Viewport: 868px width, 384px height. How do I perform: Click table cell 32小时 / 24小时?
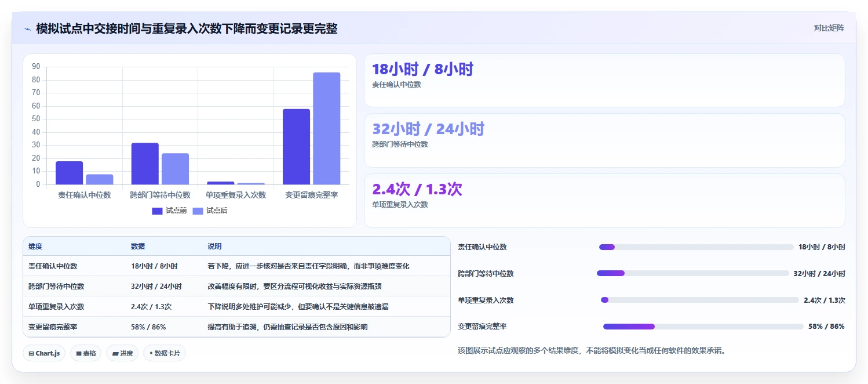(x=156, y=287)
